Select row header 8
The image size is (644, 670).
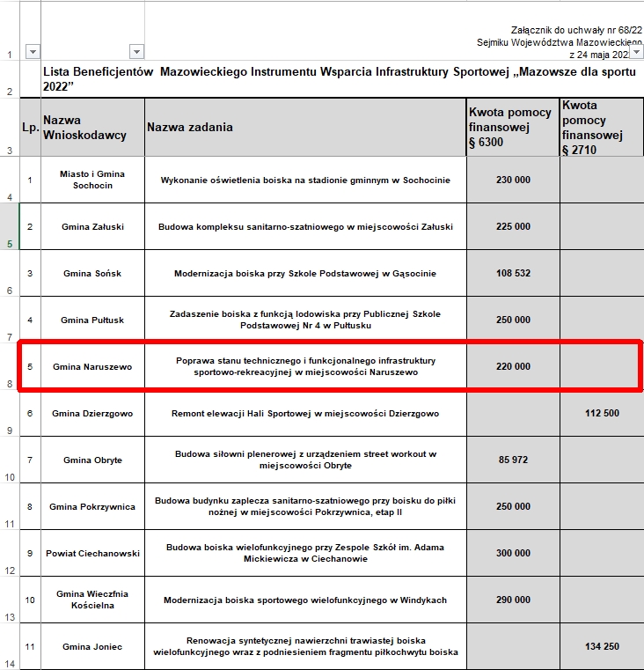pyautogui.click(x=10, y=366)
